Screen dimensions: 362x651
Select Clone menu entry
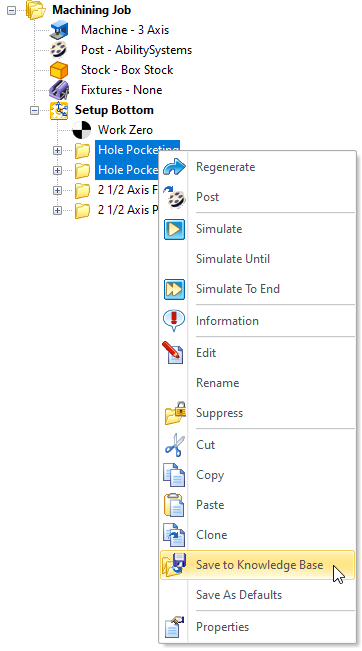click(x=257, y=535)
